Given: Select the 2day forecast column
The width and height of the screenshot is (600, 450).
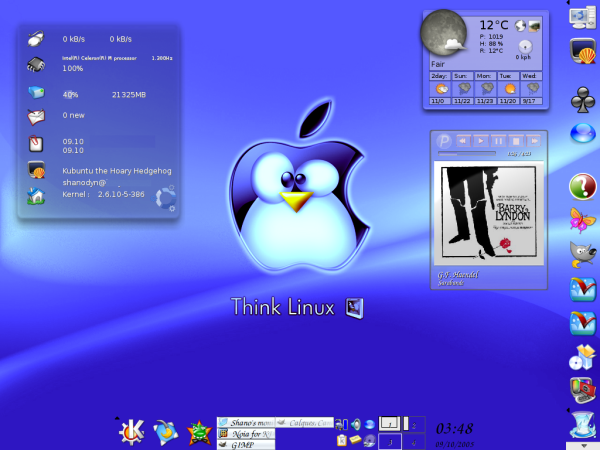Looking at the screenshot, I should (440, 88).
